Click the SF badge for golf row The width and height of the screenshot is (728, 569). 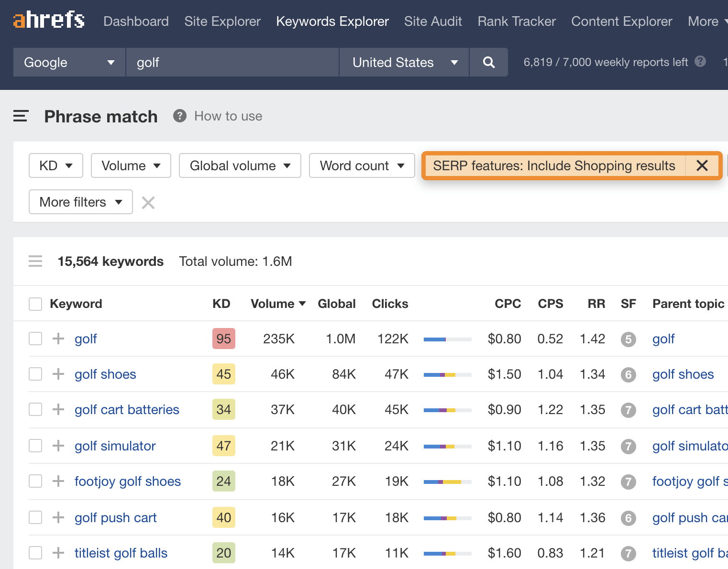coord(628,339)
